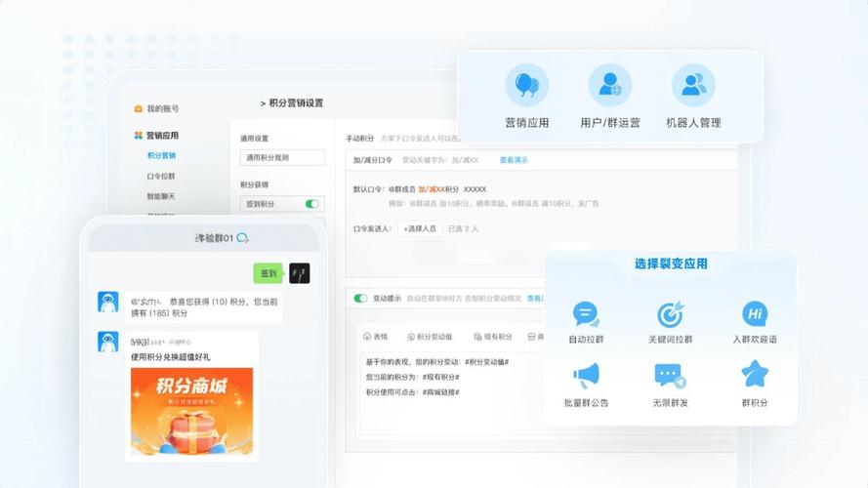The width and height of the screenshot is (868, 488).
Task: Open the 机器人管理 icon
Action: [x=693, y=85]
